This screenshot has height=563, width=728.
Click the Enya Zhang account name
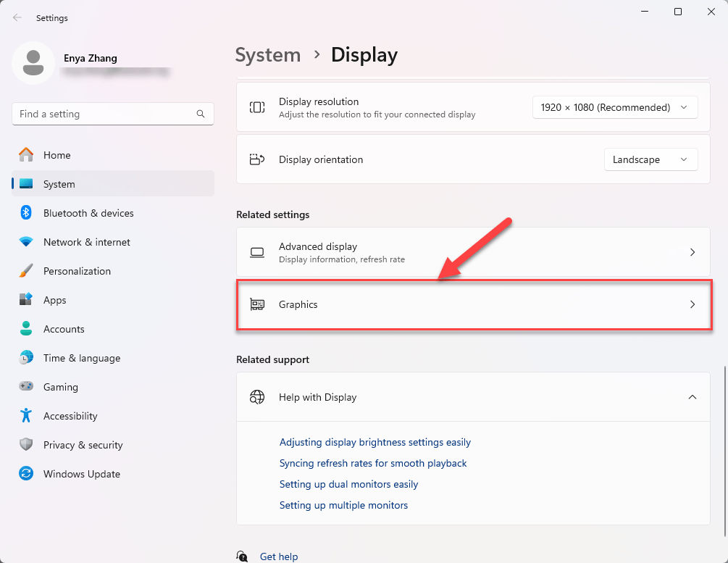pos(91,58)
